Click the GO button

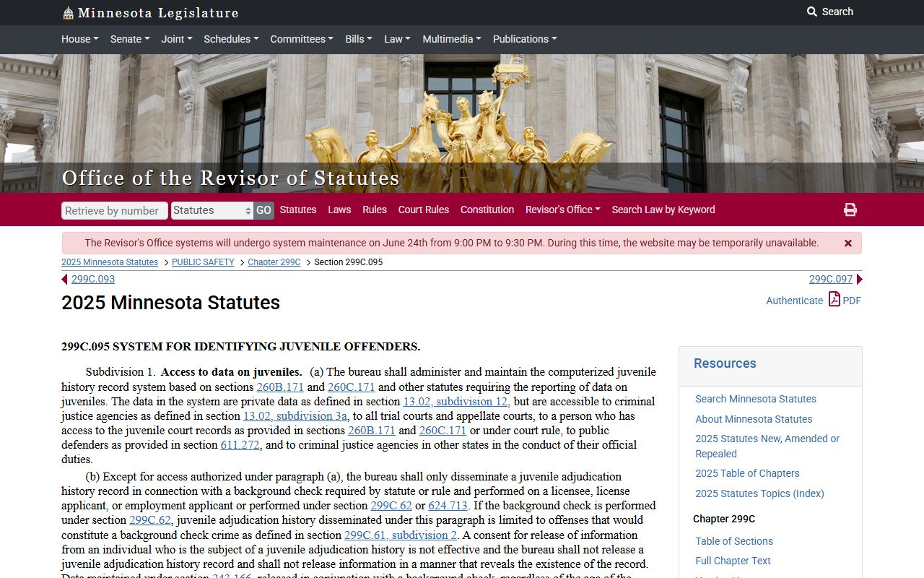click(x=263, y=210)
